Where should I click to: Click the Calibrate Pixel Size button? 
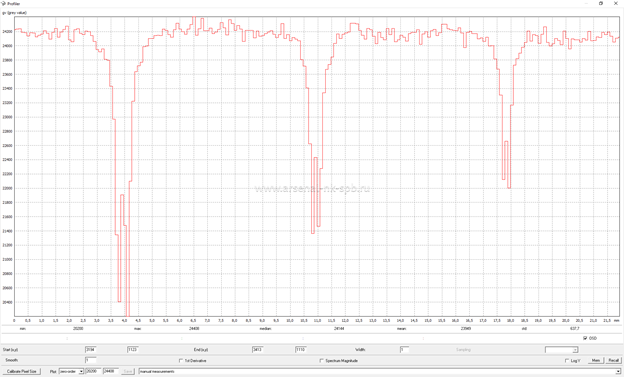(21, 371)
